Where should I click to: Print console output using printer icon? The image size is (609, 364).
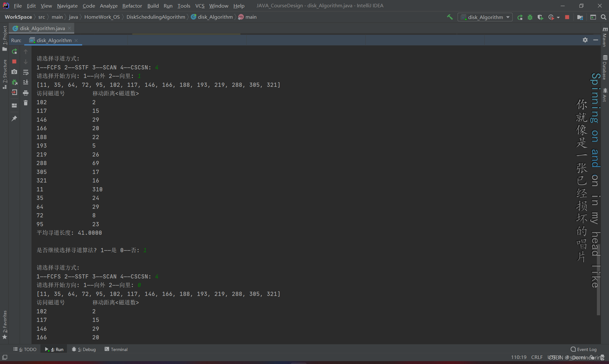click(x=26, y=93)
